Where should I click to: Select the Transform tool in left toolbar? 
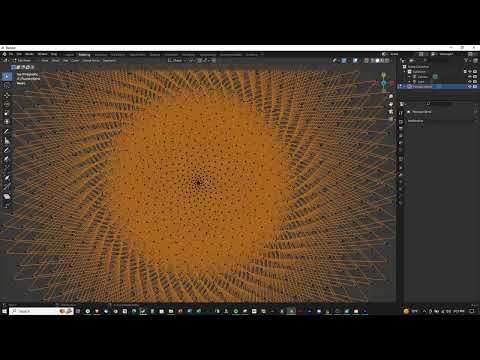[7, 122]
